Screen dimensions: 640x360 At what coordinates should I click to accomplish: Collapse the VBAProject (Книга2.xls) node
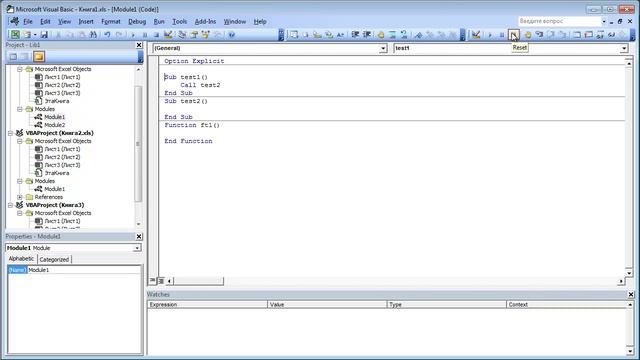[x=11, y=133]
